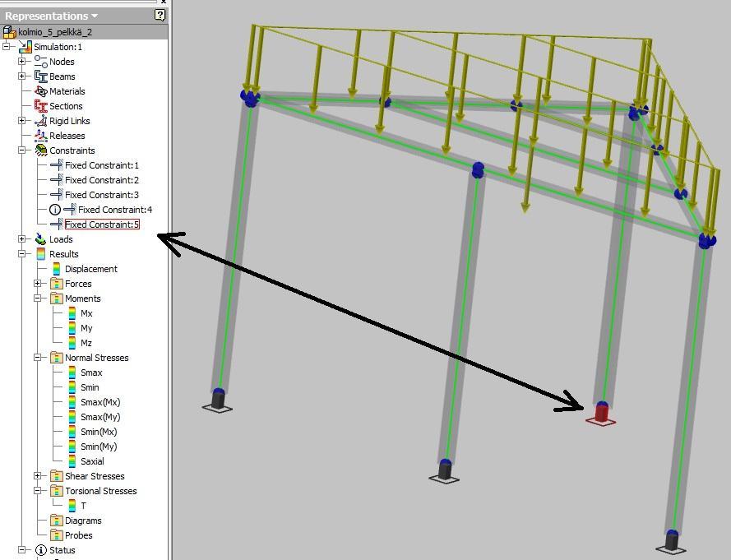The width and height of the screenshot is (731, 560).
Task: Click the Rigid Links icon
Action: tap(40, 121)
